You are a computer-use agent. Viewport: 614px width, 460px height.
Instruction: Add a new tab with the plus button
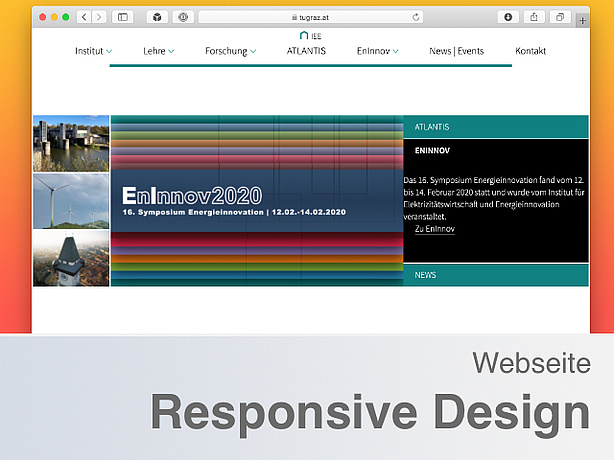tap(583, 21)
